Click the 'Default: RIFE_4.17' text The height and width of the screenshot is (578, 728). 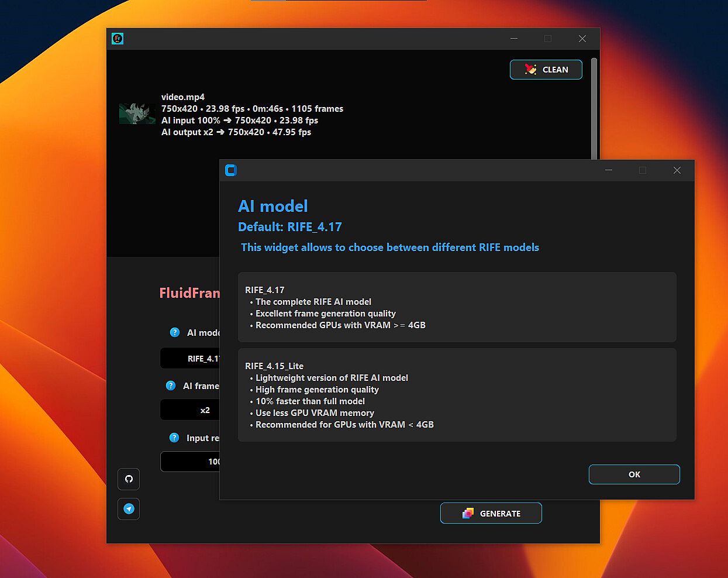290,227
